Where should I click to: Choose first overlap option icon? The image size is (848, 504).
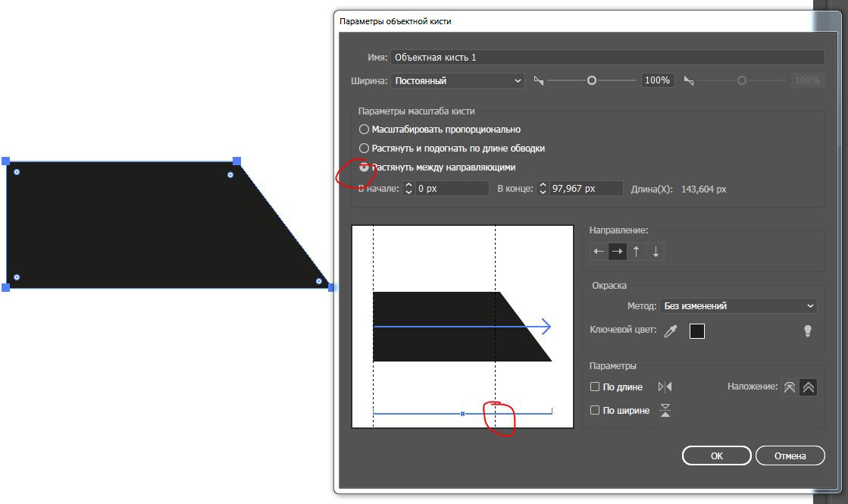click(x=790, y=387)
